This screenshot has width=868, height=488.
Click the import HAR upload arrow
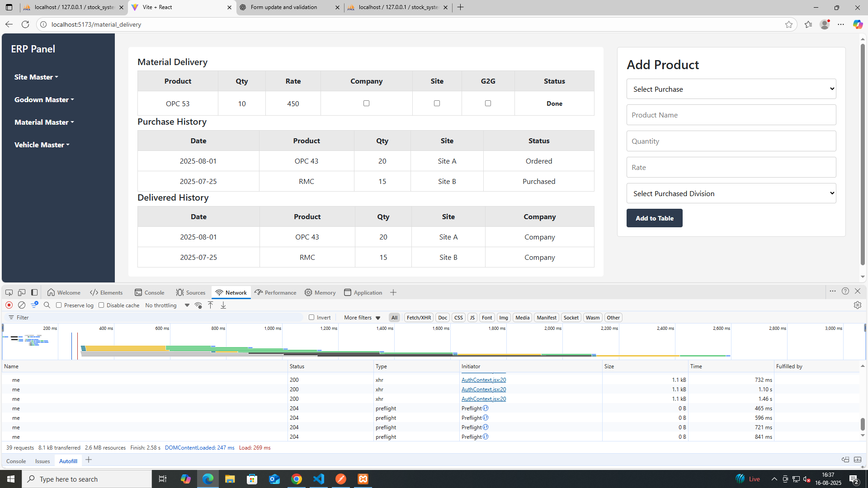[x=211, y=305]
